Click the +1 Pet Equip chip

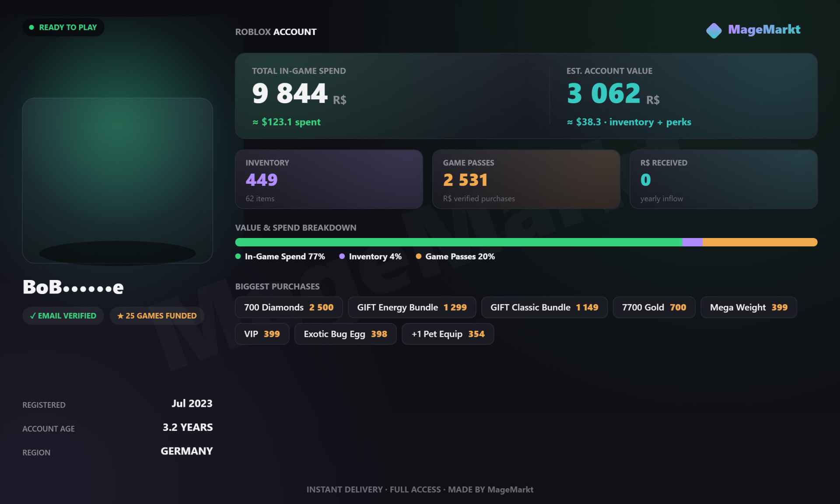[448, 334]
